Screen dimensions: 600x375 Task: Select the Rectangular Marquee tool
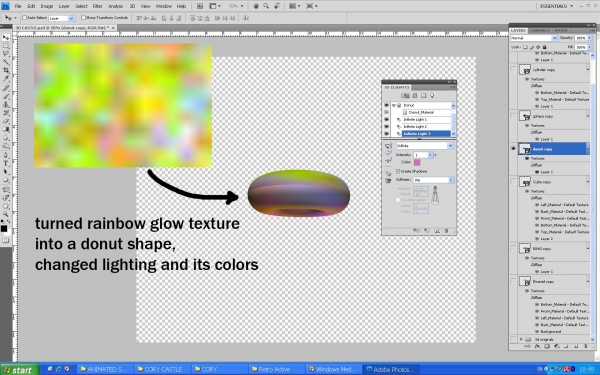[x=5, y=46]
